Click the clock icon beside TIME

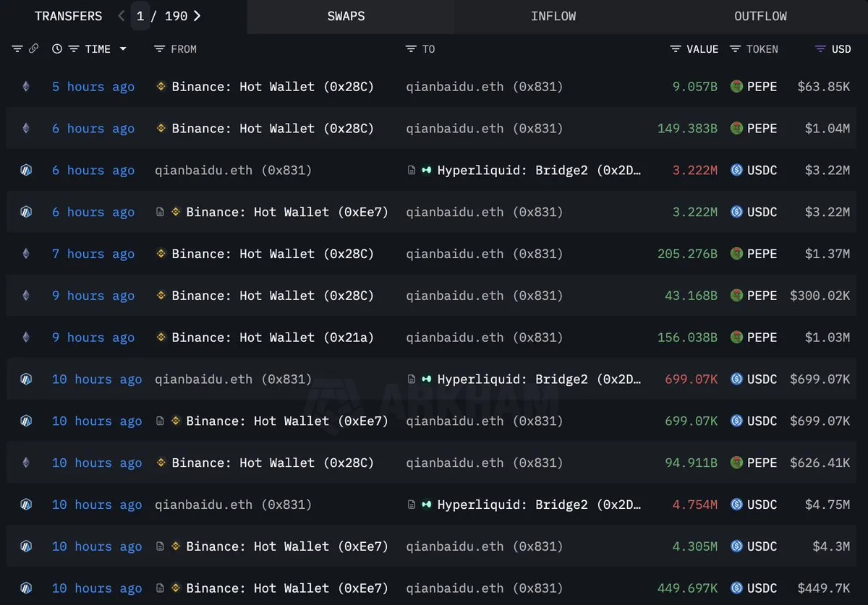[57, 49]
